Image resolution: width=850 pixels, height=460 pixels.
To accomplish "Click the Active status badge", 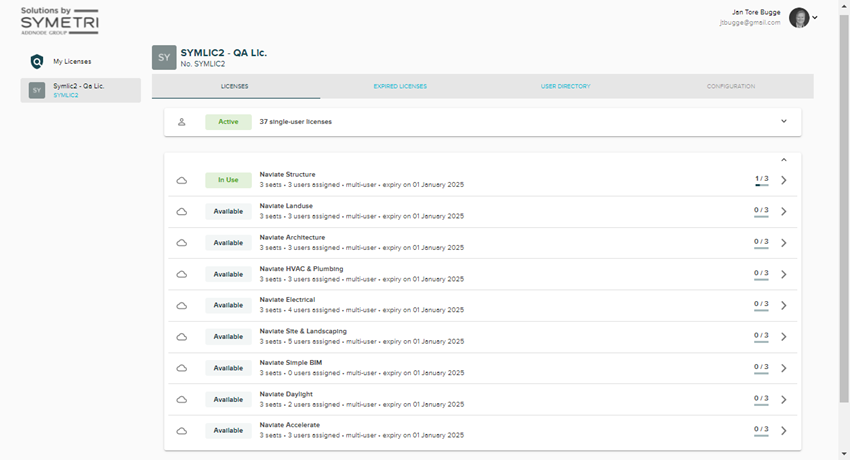I will tap(228, 122).
